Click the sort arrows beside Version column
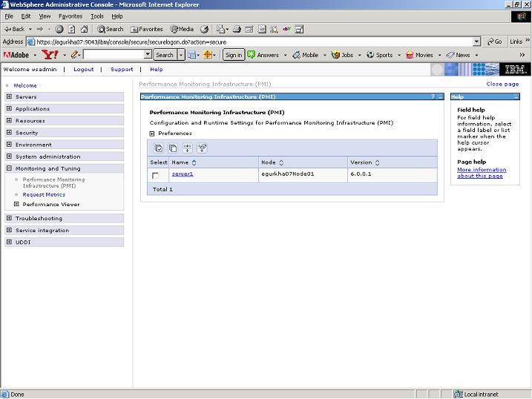 (x=377, y=162)
